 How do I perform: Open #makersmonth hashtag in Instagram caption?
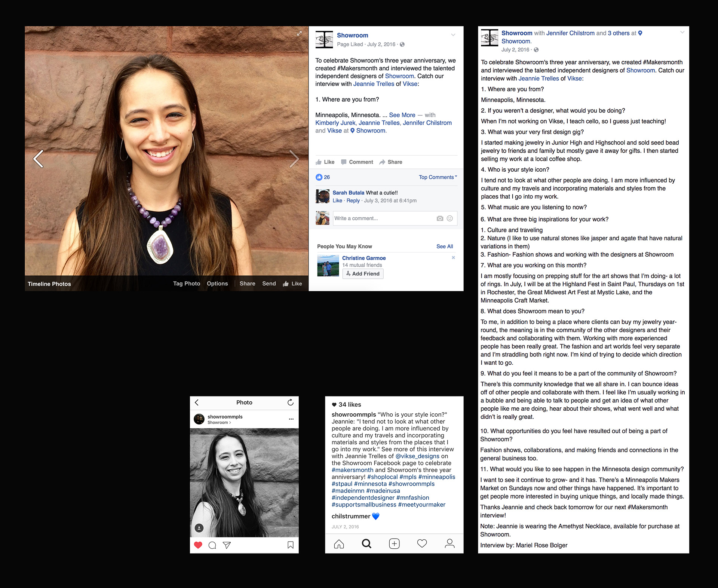352,470
